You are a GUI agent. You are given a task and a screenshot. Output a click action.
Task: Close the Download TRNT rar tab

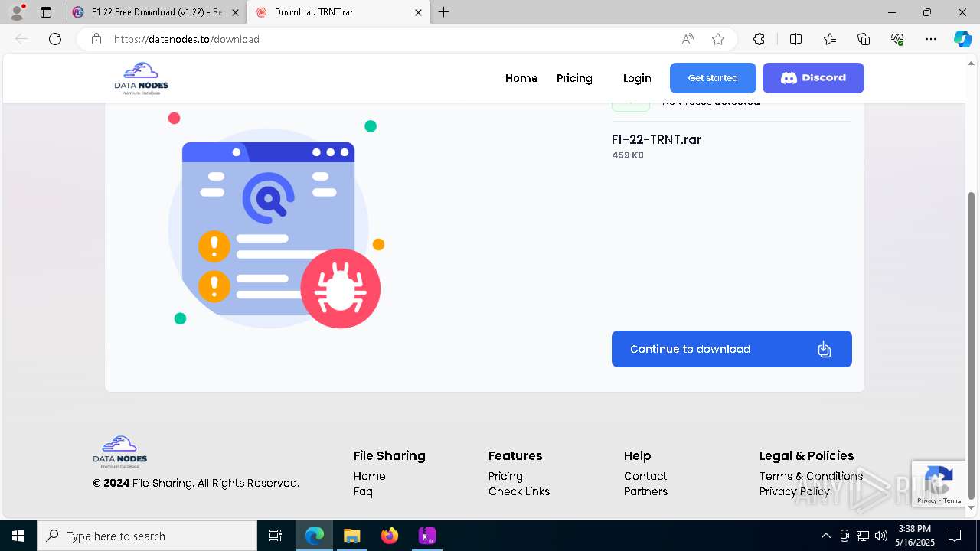(x=418, y=12)
